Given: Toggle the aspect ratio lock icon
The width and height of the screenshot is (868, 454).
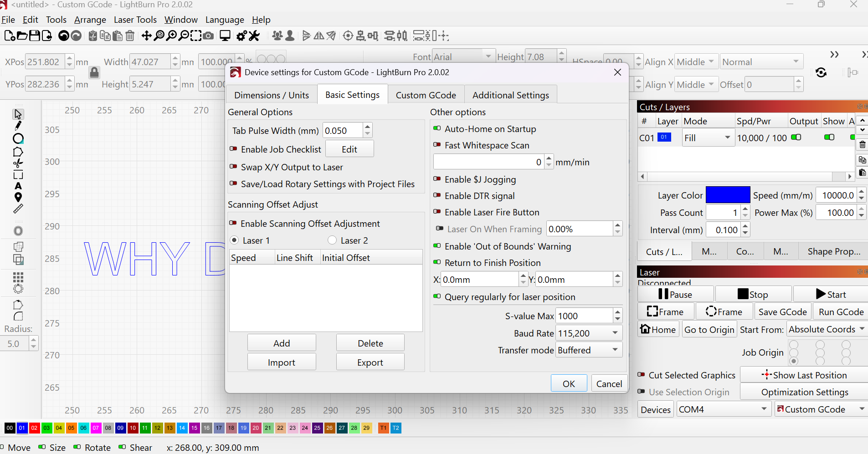Looking at the screenshot, I should pos(94,72).
